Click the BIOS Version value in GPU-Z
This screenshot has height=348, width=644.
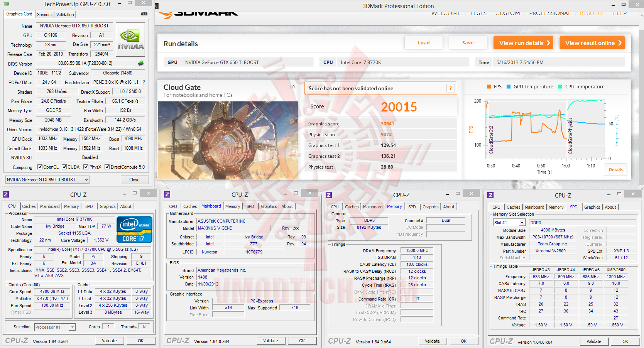(85, 63)
